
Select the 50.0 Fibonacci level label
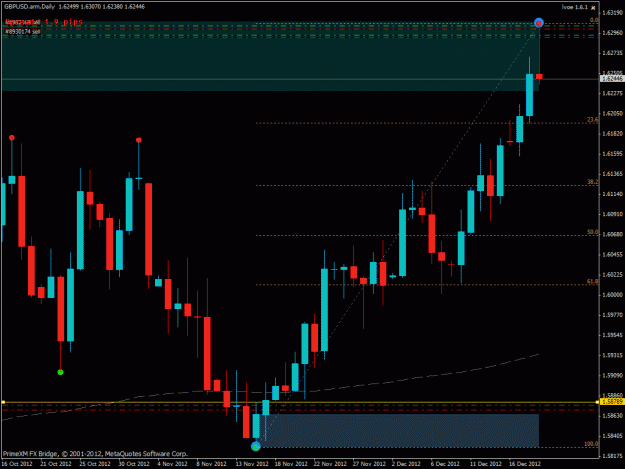coord(592,232)
